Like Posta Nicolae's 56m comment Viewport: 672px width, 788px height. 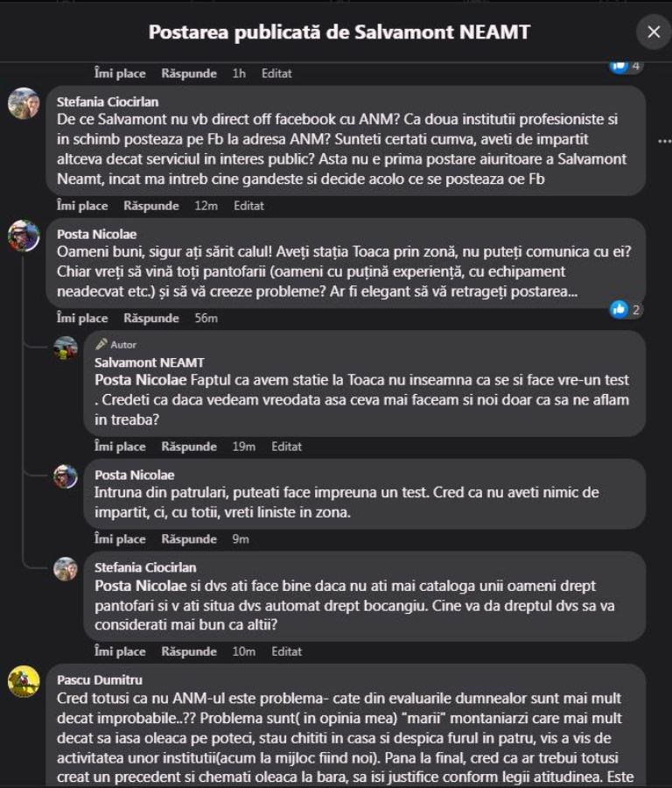pos(82,318)
